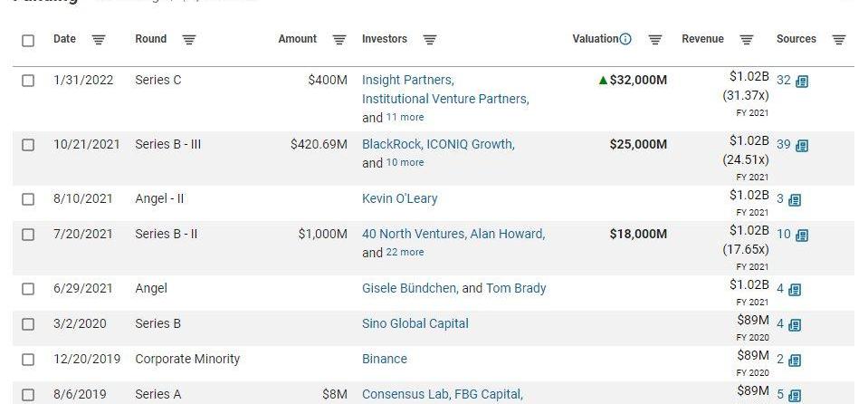The width and height of the screenshot is (868, 404).
Task: Open the Amount column filter icon
Action: pyautogui.click(x=339, y=40)
